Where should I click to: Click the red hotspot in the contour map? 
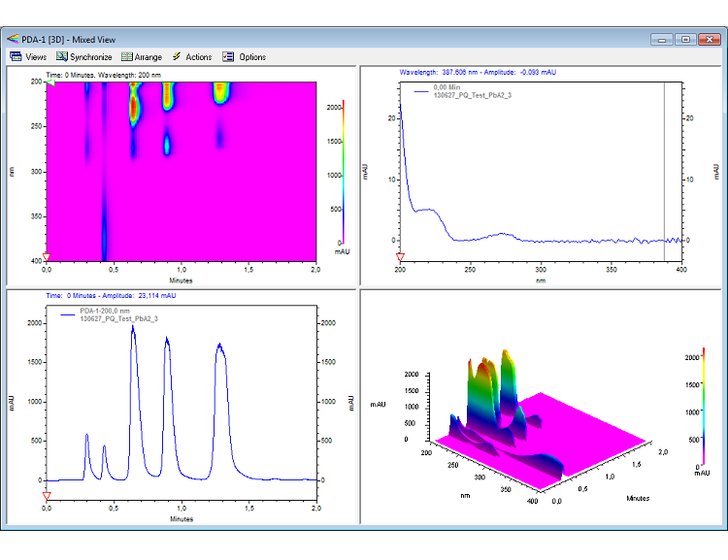click(x=135, y=110)
